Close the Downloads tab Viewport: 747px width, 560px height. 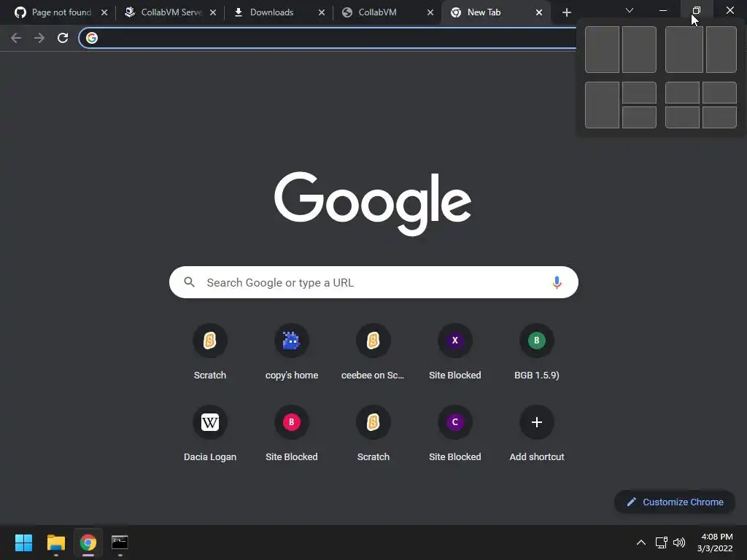[x=322, y=12]
